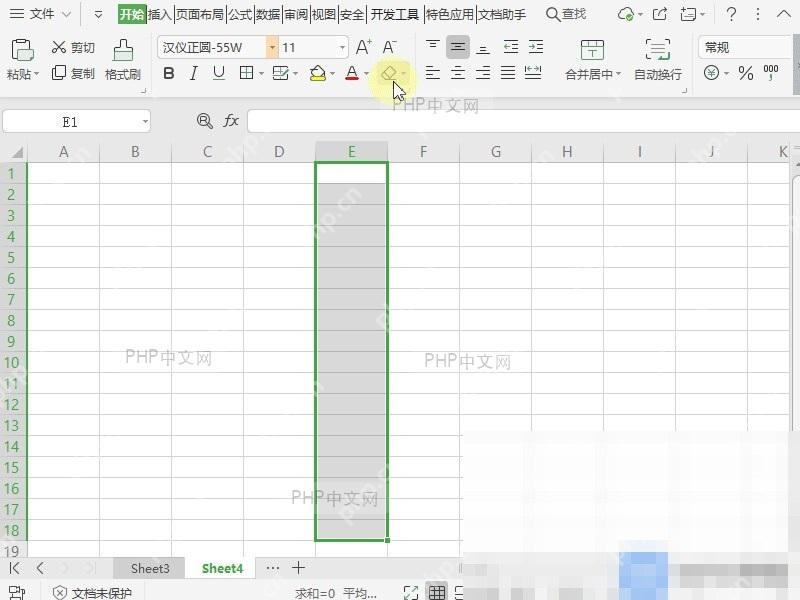Open the font size 11 dropdown
The height and width of the screenshot is (600, 800).
(342, 47)
